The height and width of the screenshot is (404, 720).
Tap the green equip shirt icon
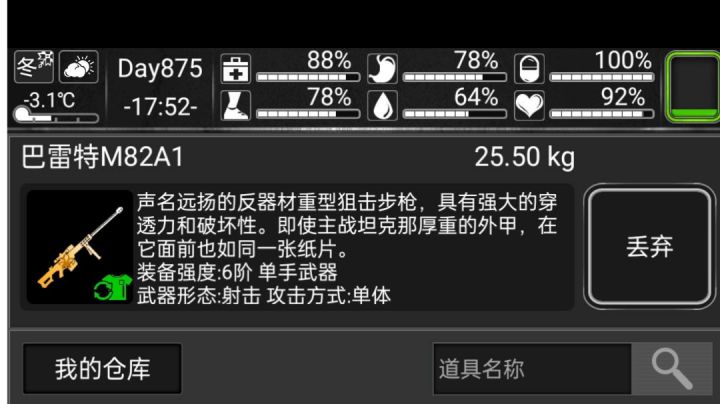pyautogui.click(x=113, y=288)
